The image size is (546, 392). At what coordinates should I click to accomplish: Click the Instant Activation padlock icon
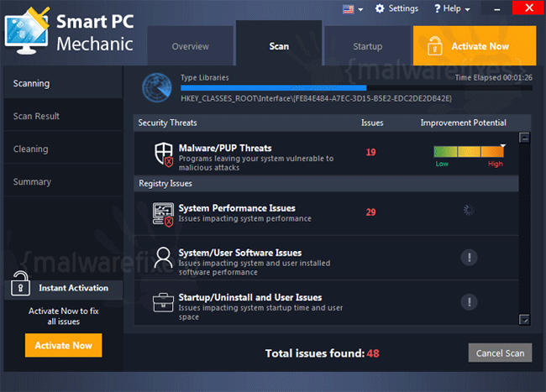pyautogui.click(x=20, y=284)
